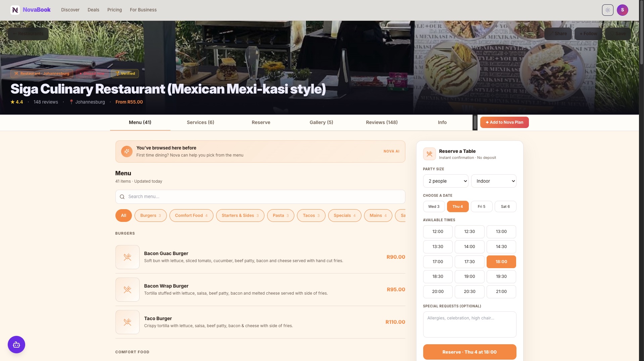This screenshot has height=361, width=644.
Task: Switch to the Services (6) tab
Action: point(201,122)
